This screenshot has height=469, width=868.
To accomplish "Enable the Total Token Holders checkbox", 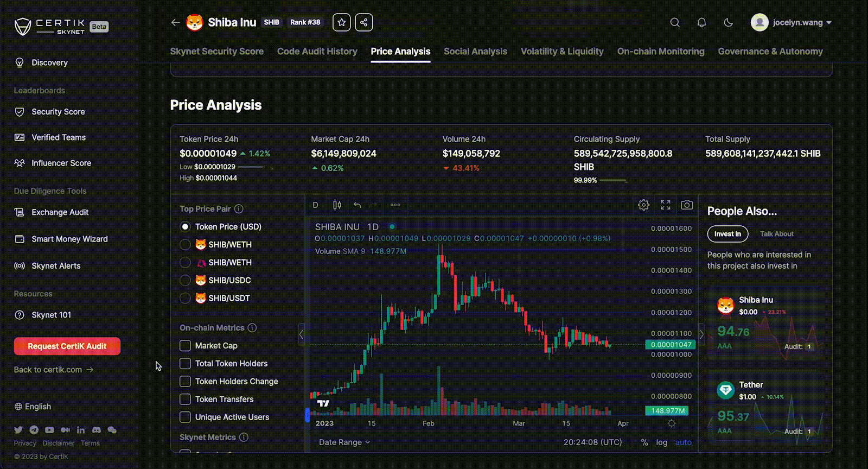I will (185, 363).
